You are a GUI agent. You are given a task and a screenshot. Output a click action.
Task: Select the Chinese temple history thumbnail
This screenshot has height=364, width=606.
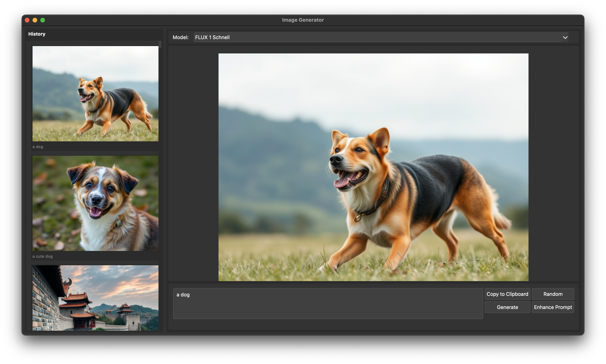(x=95, y=298)
